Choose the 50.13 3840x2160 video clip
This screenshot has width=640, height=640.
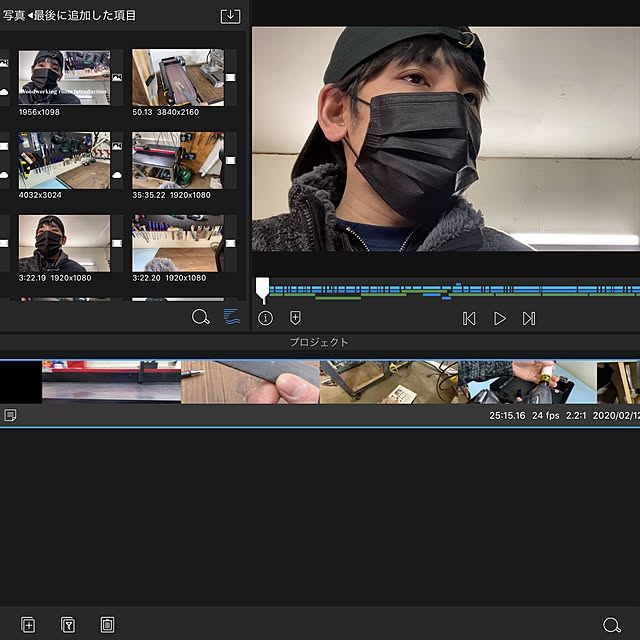tap(178, 77)
